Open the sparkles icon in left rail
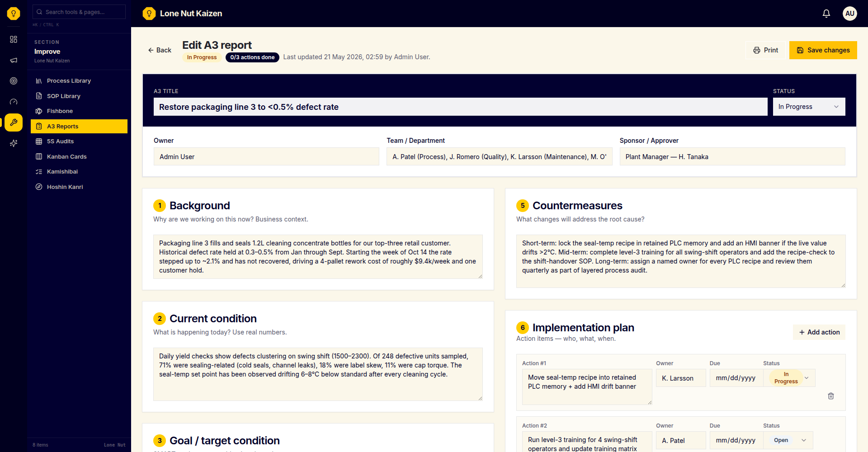 pos(14,143)
